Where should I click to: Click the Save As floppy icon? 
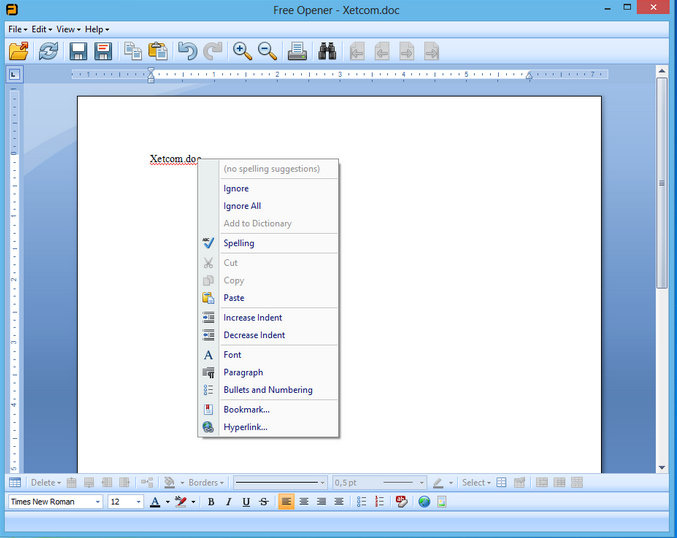104,51
